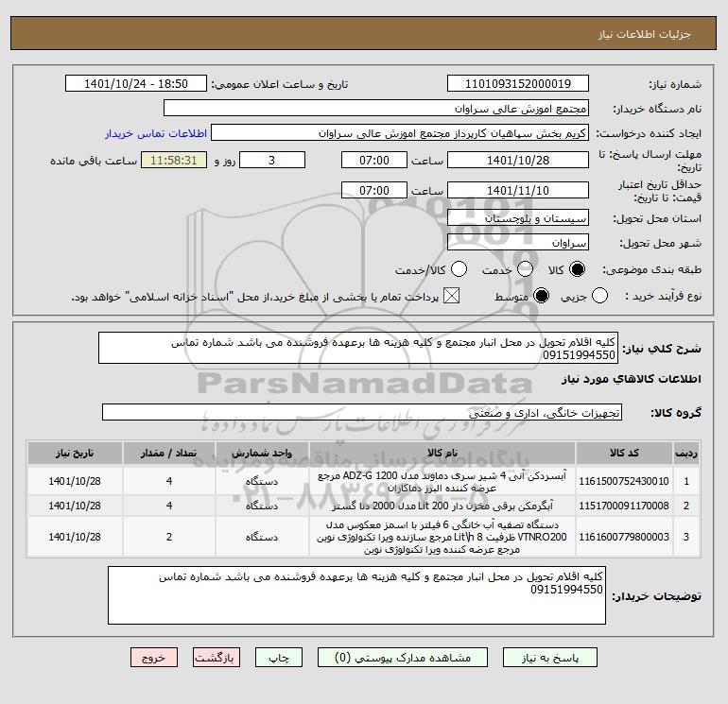Image resolution: width=728 pixels, height=704 pixels.
Task: Choose متوسط purchase process type
Action: pos(542,296)
